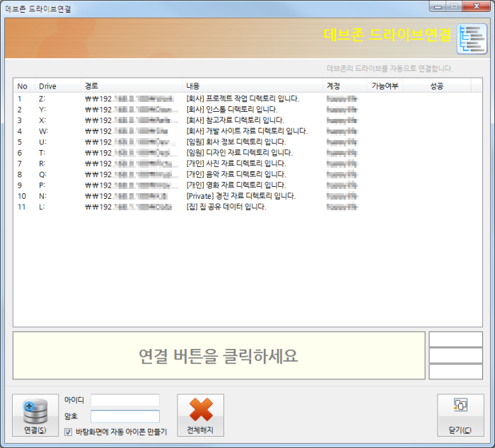Click the 경로 column header
Screen dimensions: 495x448
pos(132,86)
